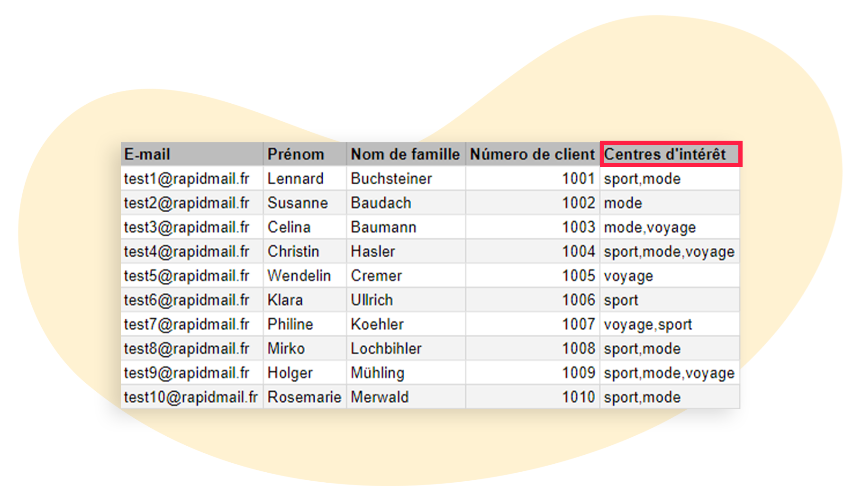853x504 pixels.
Task: Select the test5@rapidmail.fr cell
Action: [x=187, y=276]
